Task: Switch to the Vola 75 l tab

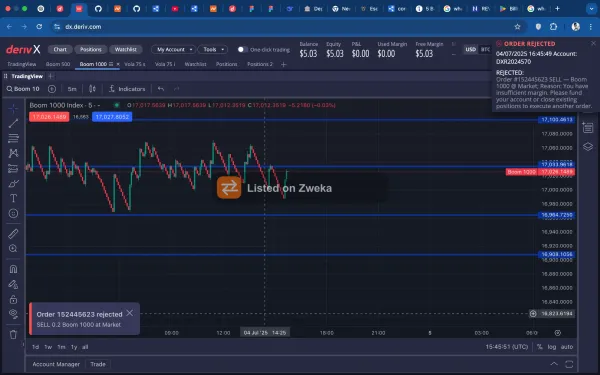Action: tap(165, 64)
